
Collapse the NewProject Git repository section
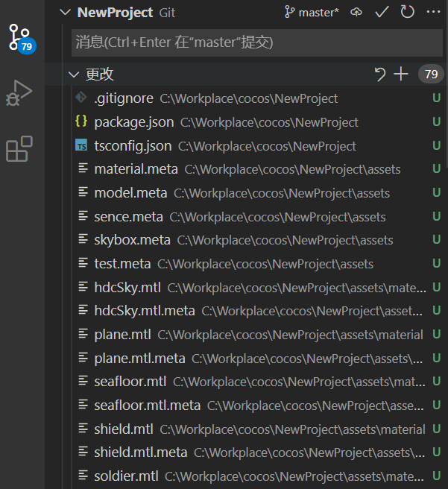click(x=65, y=13)
